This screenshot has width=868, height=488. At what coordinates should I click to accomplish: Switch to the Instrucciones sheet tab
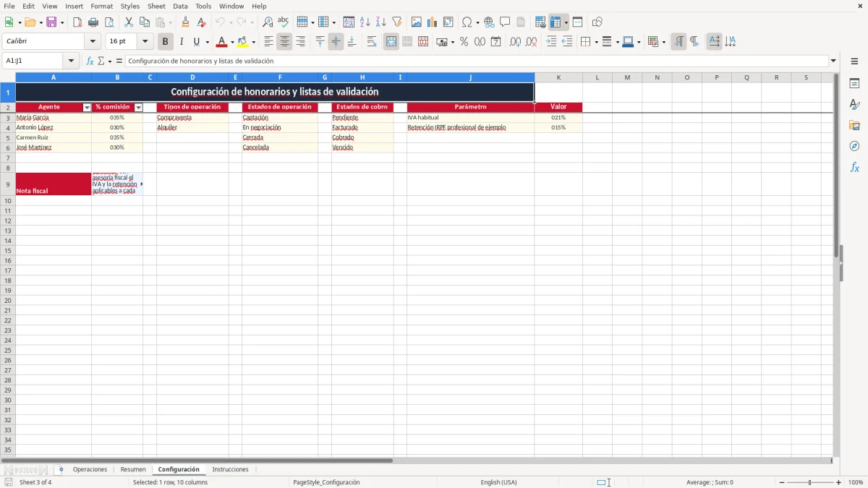click(230, 469)
